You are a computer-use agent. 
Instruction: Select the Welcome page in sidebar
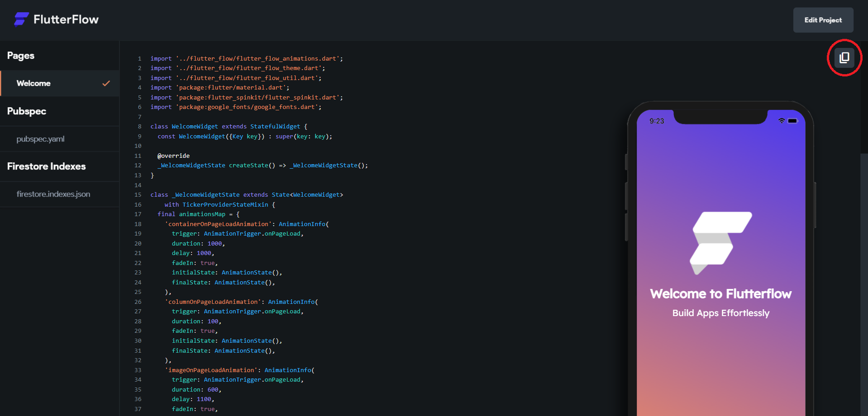[x=34, y=83]
